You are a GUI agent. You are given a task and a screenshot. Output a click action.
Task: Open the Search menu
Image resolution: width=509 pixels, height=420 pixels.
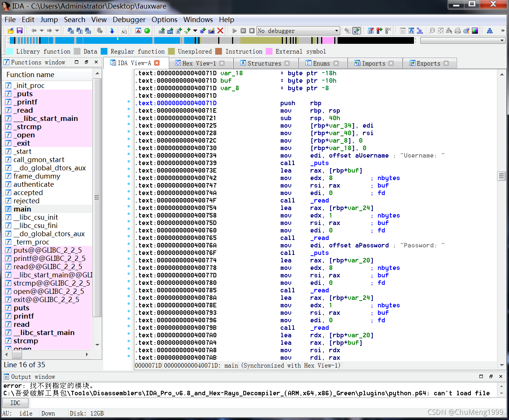click(x=74, y=19)
